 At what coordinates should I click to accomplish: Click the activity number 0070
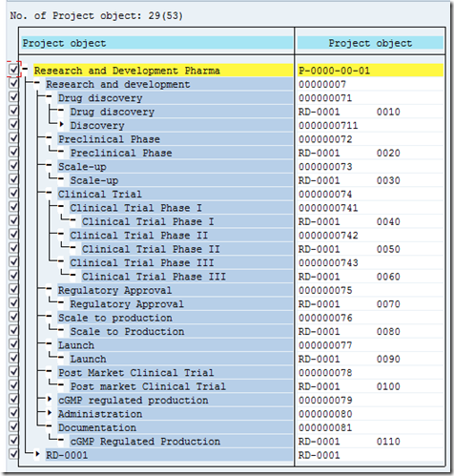(x=388, y=304)
